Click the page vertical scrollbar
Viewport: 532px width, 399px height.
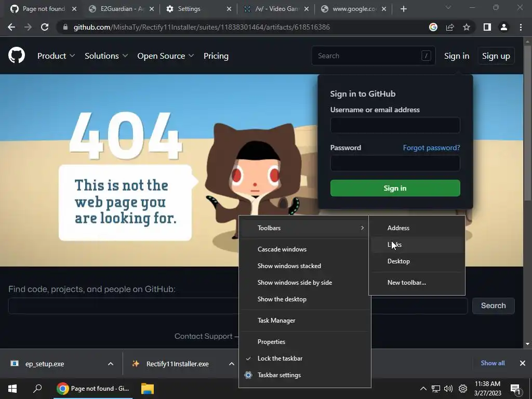527,122
